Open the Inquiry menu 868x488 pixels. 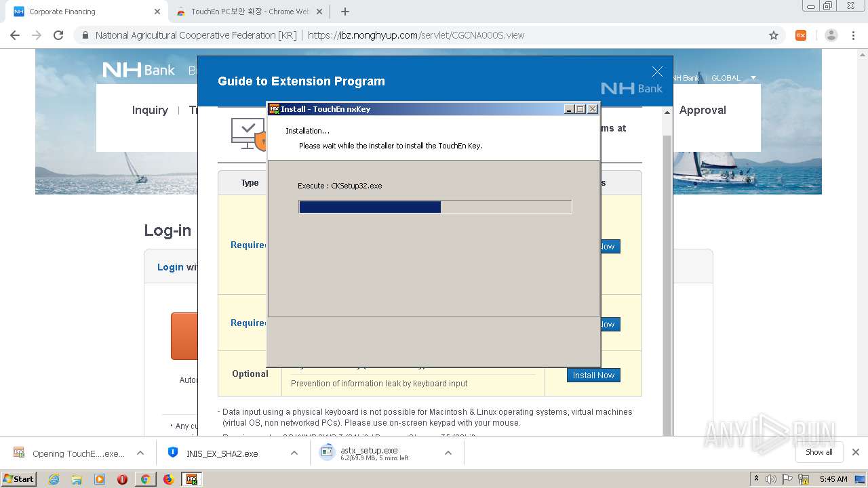click(x=150, y=110)
